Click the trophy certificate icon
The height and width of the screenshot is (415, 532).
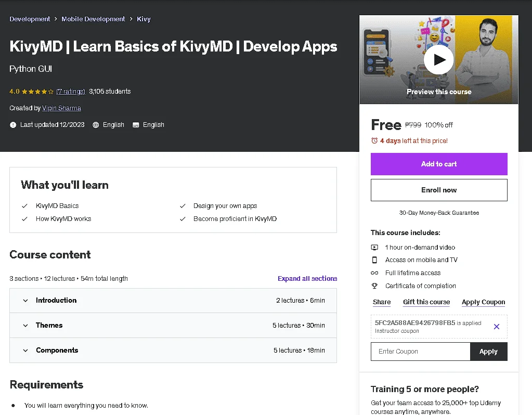click(374, 286)
